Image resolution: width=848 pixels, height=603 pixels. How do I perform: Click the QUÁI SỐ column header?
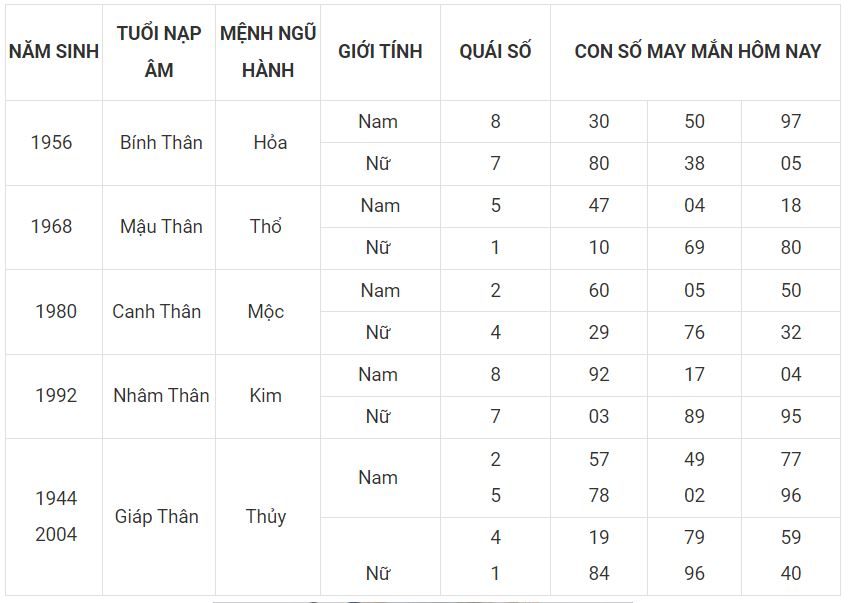point(495,52)
